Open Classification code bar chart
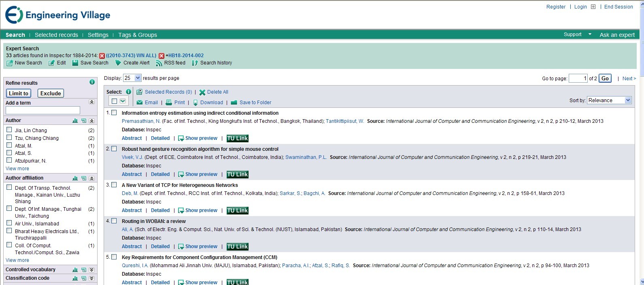Image resolution: width=644 pixels, height=285 pixels. (x=75, y=279)
